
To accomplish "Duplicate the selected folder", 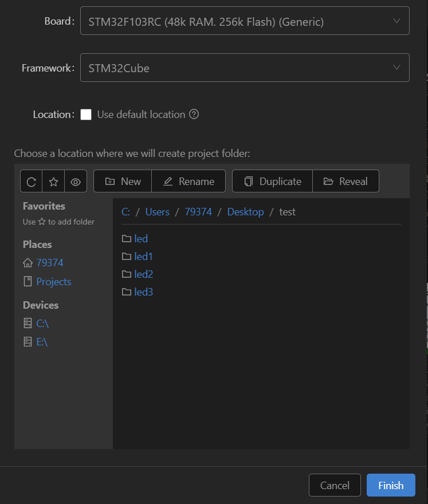I will pyautogui.click(x=272, y=181).
